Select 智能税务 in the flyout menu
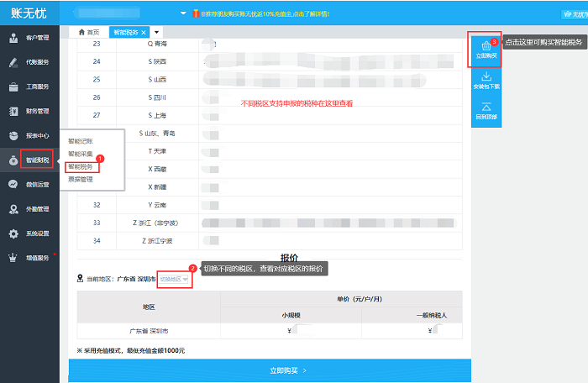The width and height of the screenshot is (588, 383). click(x=81, y=167)
